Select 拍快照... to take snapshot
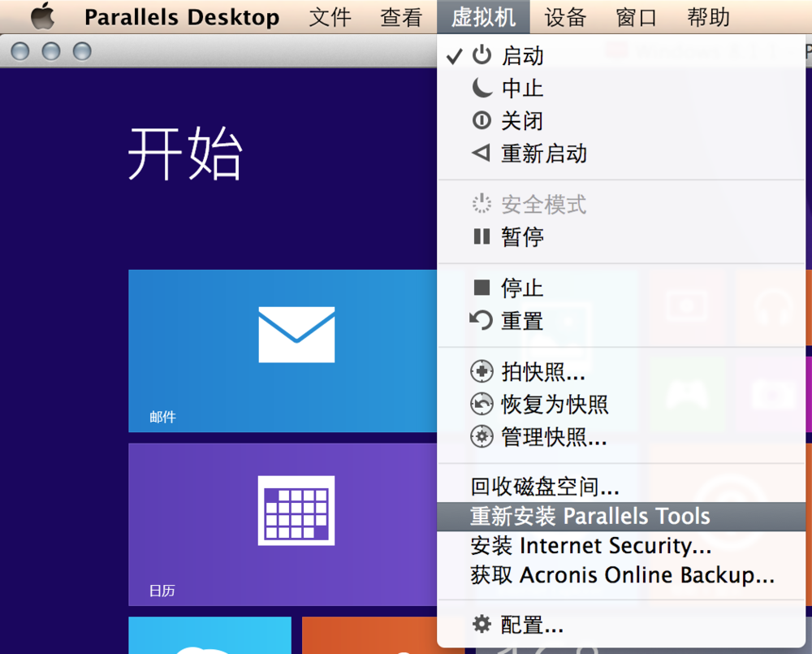 point(621,371)
